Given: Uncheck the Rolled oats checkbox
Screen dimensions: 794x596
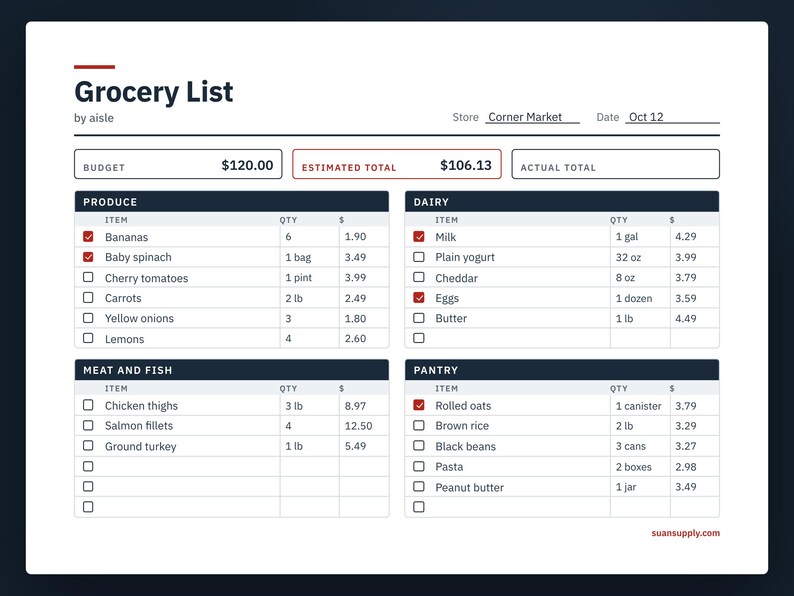Looking at the screenshot, I should coord(419,405).
